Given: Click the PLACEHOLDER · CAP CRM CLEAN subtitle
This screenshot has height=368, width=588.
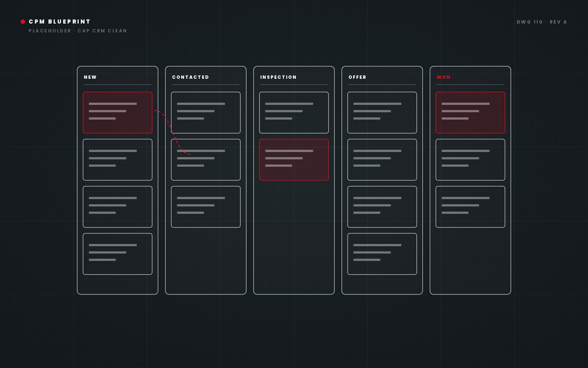Looking at the screenshot, I should pyautogui.click(x=78, y=31).
